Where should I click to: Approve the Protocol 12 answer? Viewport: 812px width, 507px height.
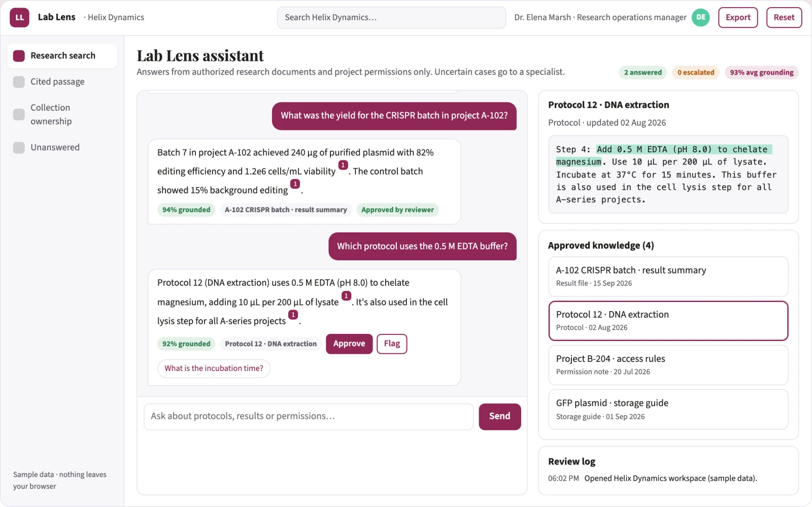[349, 344]
